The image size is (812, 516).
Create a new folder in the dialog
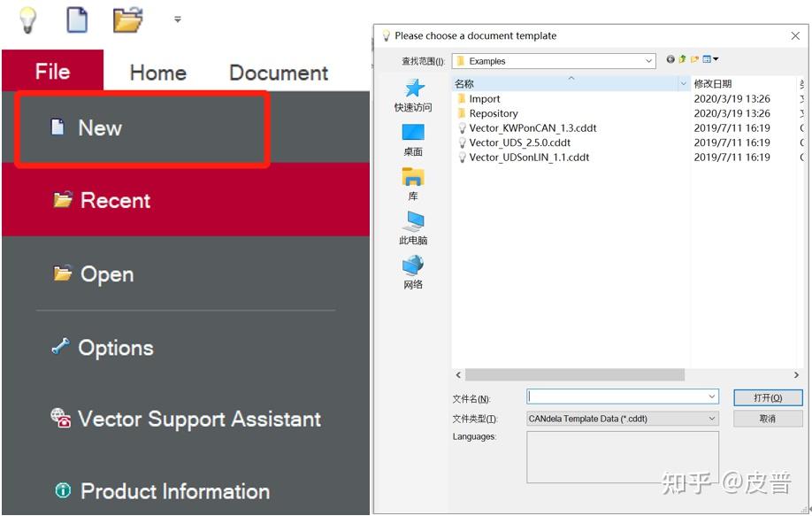[694, 59]
